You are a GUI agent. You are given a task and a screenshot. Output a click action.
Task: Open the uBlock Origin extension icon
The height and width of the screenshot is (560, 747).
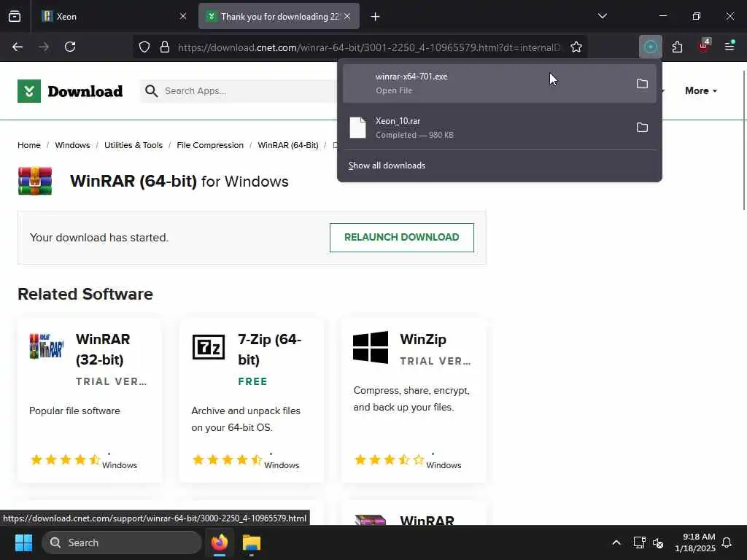[x=704, y=46]
